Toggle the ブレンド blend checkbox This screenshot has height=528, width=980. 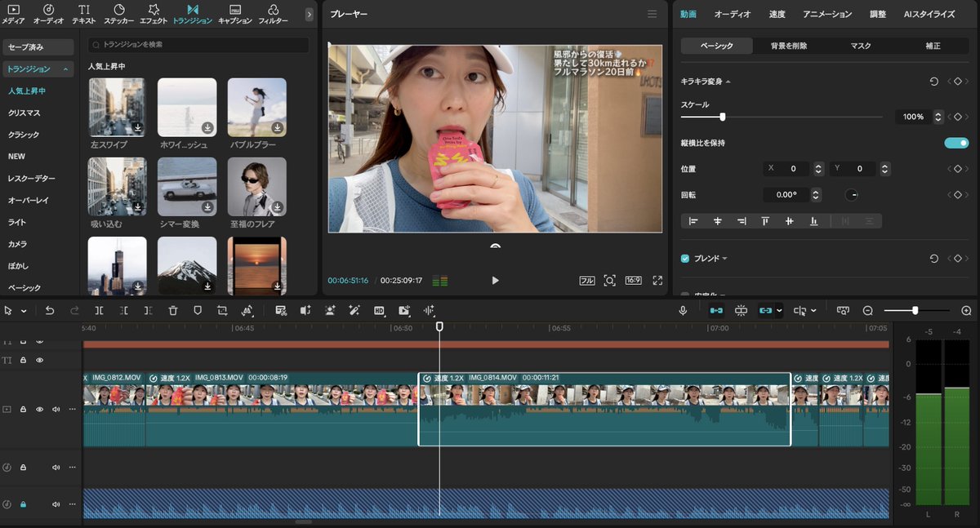coord(685,259)
